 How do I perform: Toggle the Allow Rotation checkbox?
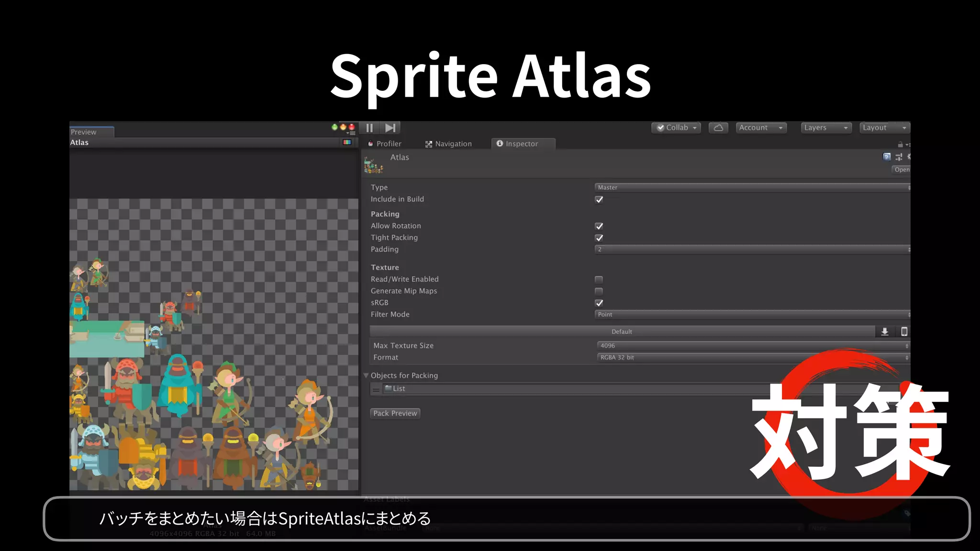click(599, 226)
